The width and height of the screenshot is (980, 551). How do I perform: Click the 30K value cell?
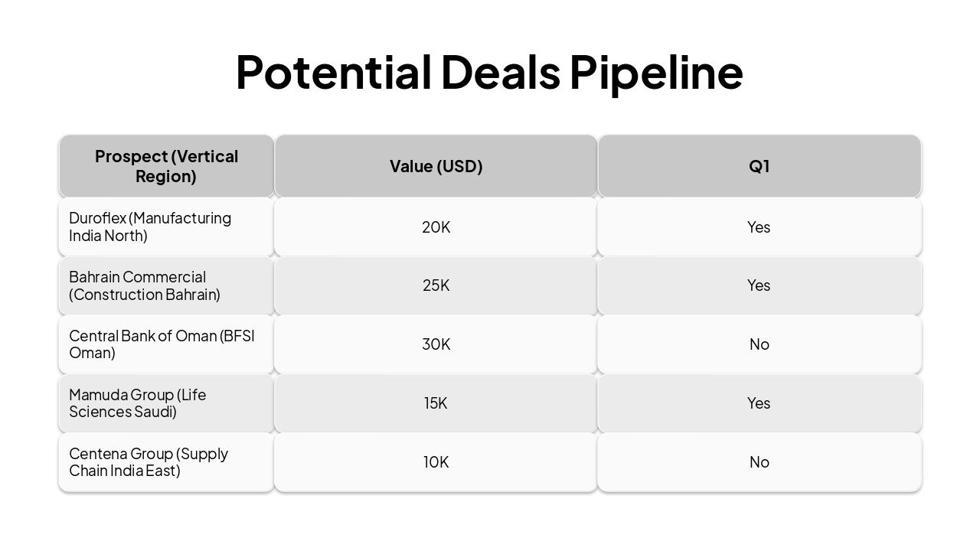tap(436, 344)
